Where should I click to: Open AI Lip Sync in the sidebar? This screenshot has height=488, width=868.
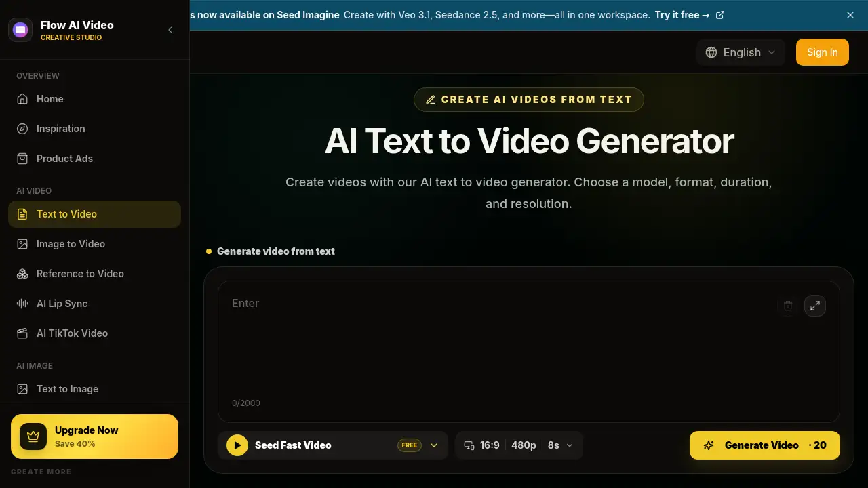click(x=94, y=304)
